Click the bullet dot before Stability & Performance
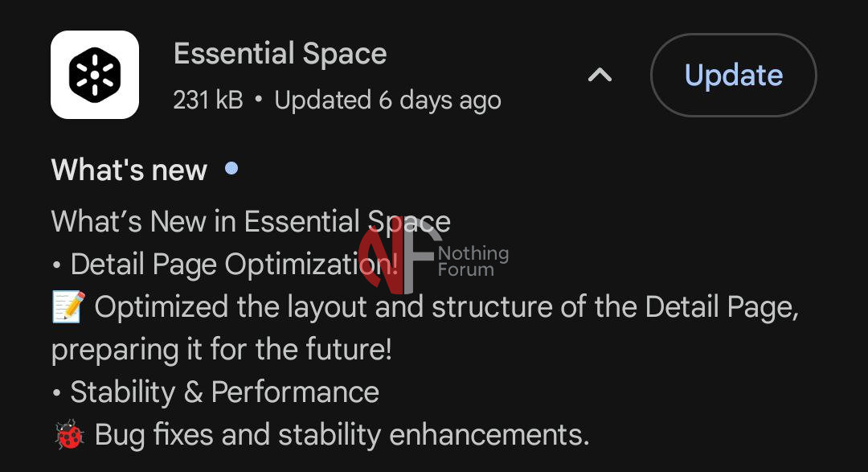The image size is (868, 472). tap(56, 392)
